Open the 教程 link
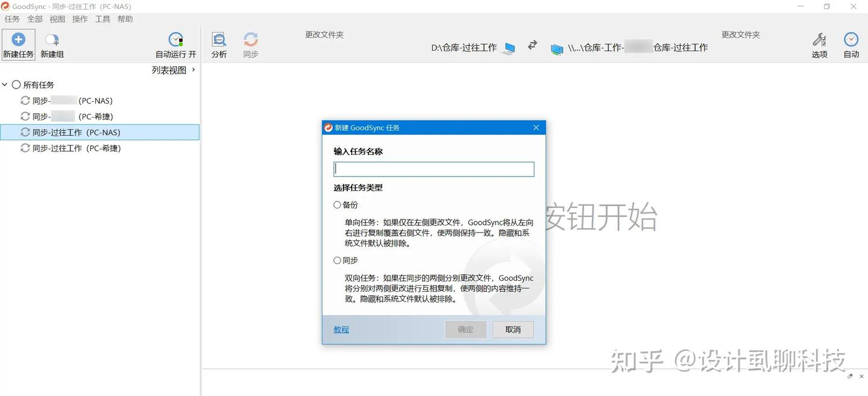Screen dimensions: 868x396 341,330
